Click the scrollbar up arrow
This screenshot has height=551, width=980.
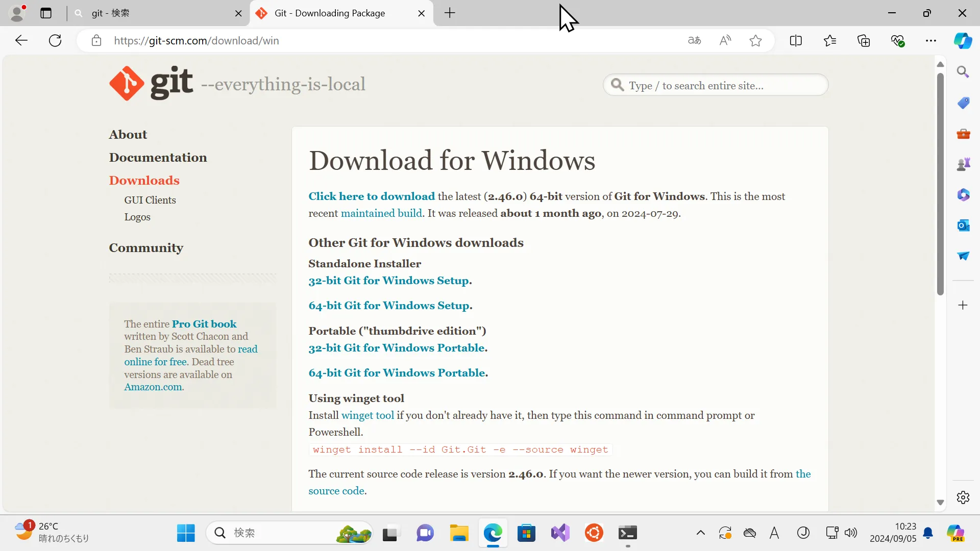tap(940, 65)
